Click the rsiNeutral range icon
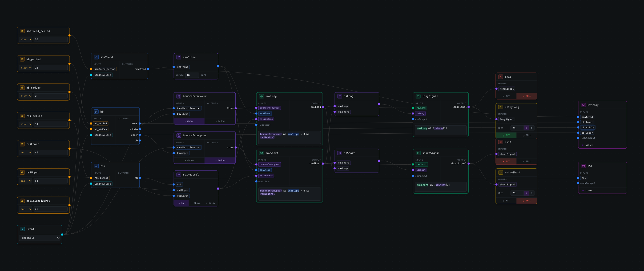The height and width of the screenshot is (271, 644). coord(179,175)
